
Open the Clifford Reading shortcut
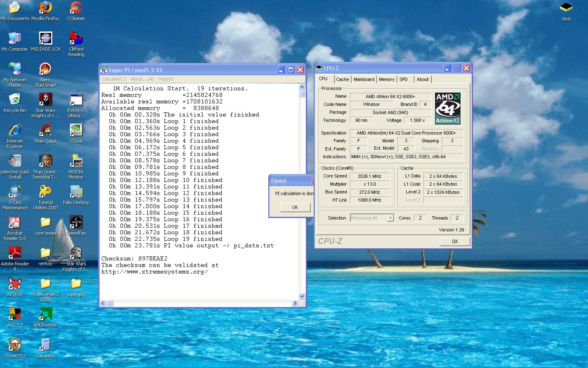76,44
